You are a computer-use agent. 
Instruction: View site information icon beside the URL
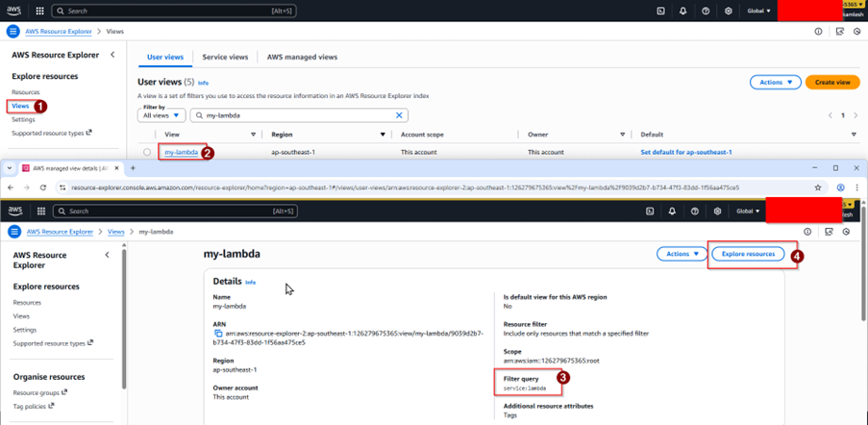[x=62, y=187]
